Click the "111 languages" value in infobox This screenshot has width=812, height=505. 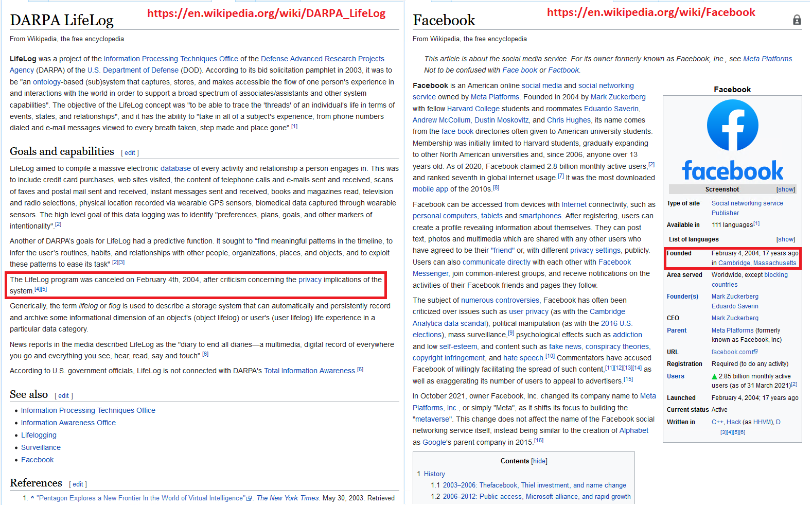click(732, 225)
